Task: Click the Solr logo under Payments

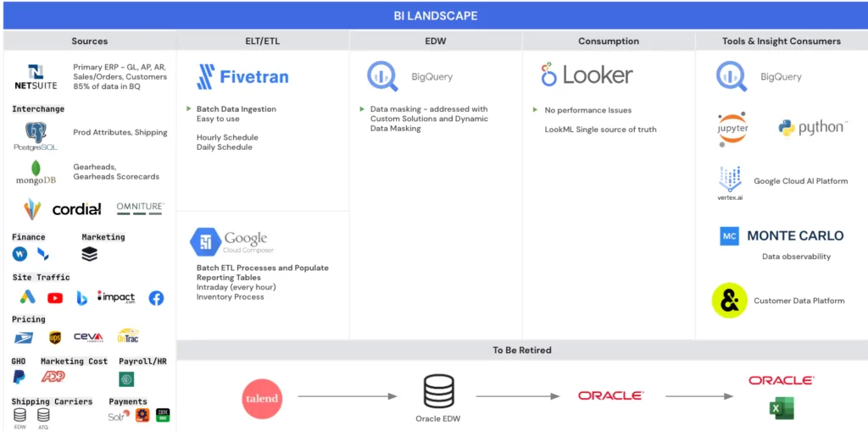Action: point(119,415)
